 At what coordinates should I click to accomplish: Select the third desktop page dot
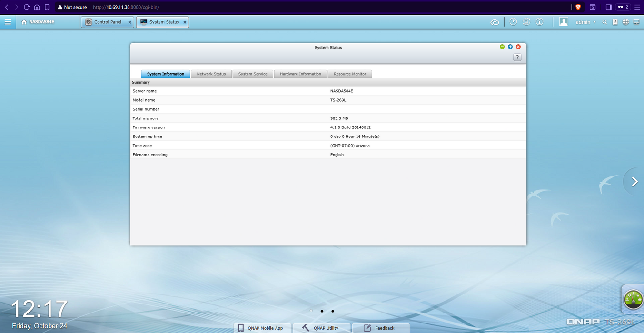coord(333,311)
